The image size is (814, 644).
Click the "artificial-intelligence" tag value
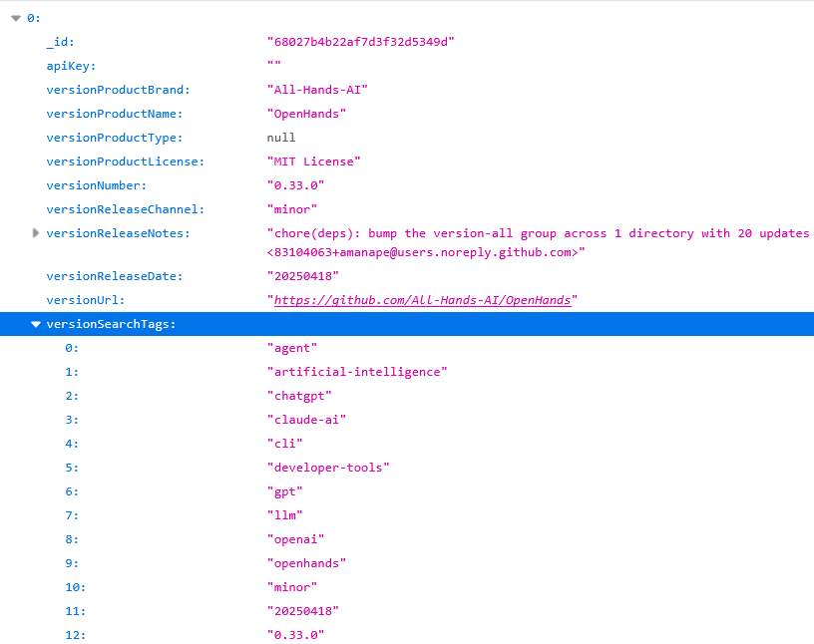pyautogui.click(x=357, y=372)
